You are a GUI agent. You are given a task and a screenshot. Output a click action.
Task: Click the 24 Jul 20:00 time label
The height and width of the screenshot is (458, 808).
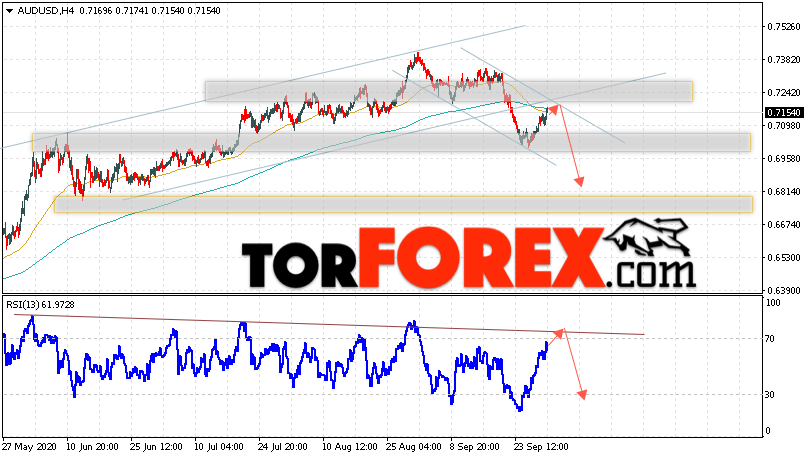283,447
